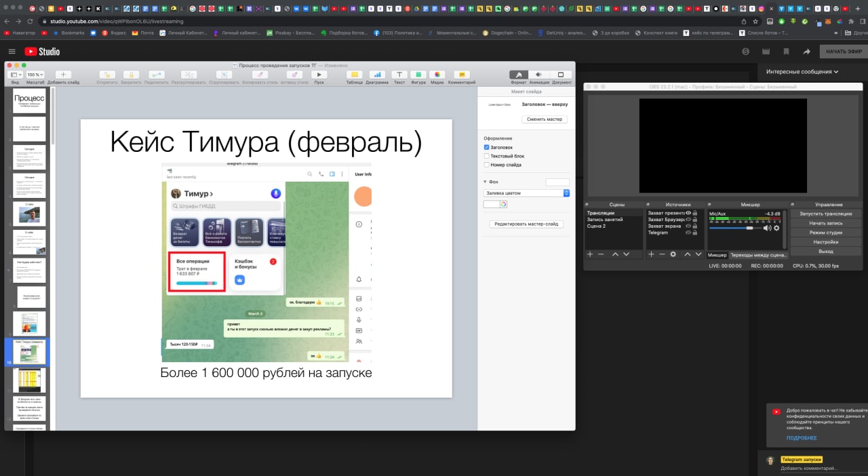Toggle visibility of Захват презентации source
The width and height of the screenshot is (868, 476).
pyautogui.click(x=688, y=213)
